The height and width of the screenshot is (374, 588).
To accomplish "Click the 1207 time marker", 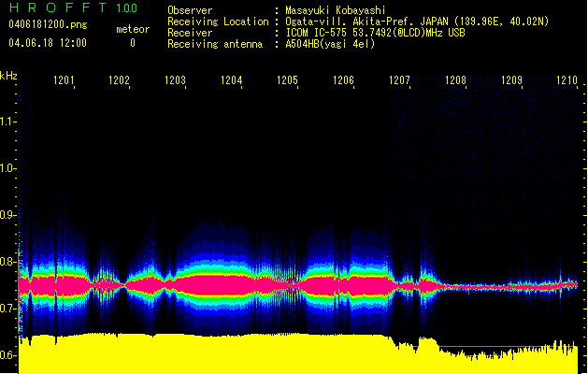I will (x=399, y=81).
